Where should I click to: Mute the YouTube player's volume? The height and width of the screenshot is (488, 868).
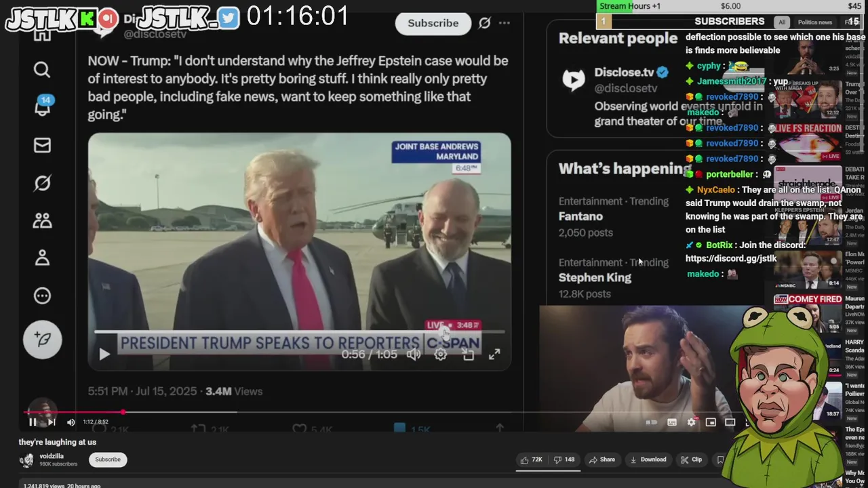71,422
